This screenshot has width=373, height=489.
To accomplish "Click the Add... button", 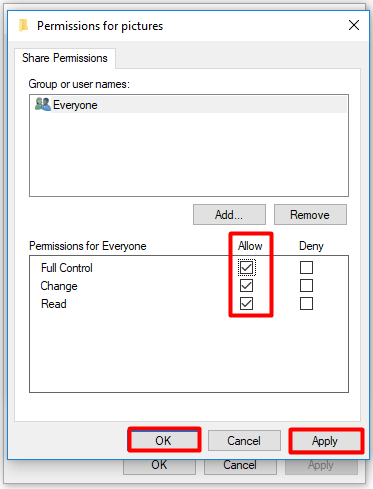I will tap(229, 215).
